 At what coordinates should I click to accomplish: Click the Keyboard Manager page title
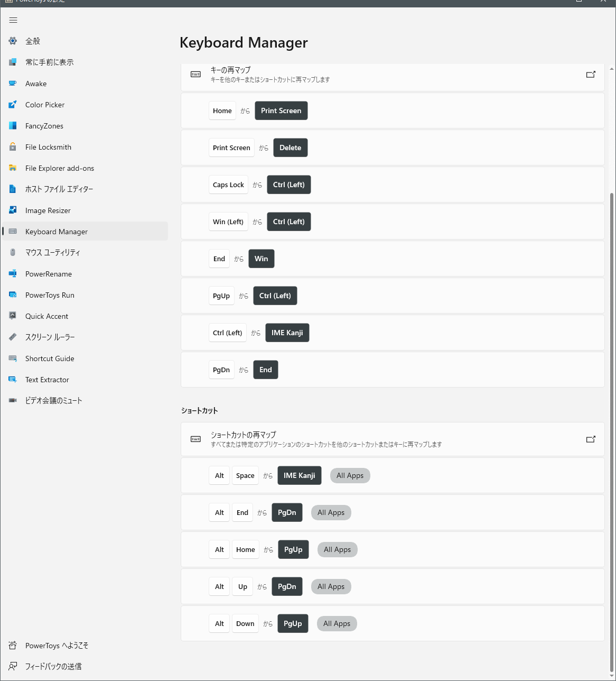(x=244, y=42)
